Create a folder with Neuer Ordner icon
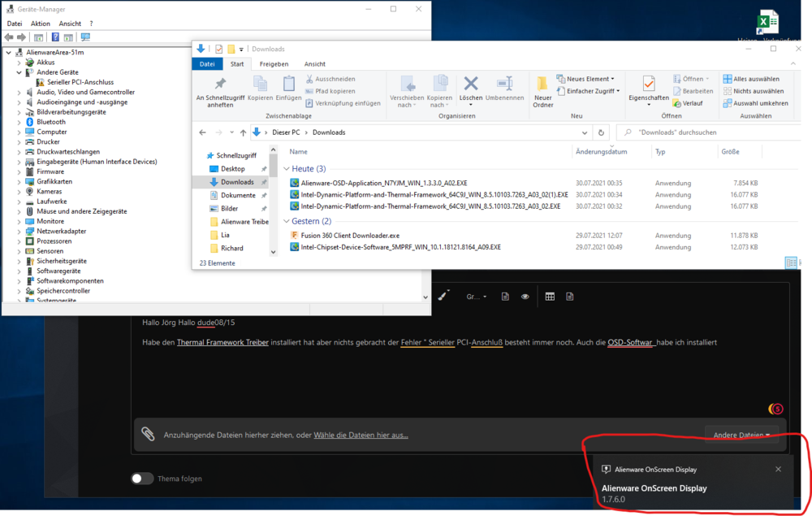Viewport: 812px width, 516px height. coord(543,85)
